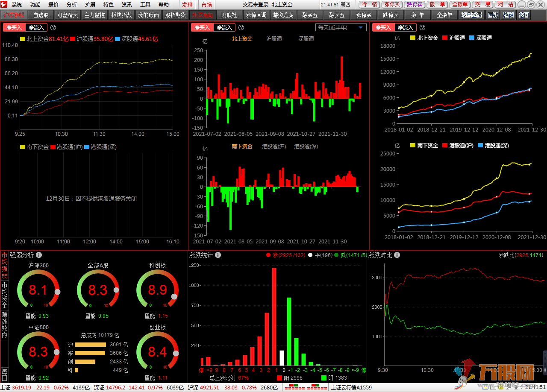Open the 分析 menu
547x392 pixels.
[x=72, y=5]
